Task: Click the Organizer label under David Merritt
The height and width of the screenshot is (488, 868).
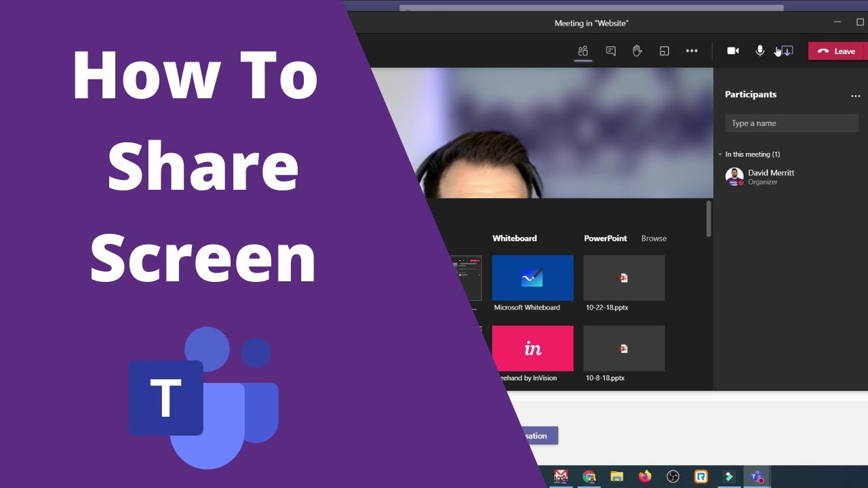Action: click(x=762, y=182)
